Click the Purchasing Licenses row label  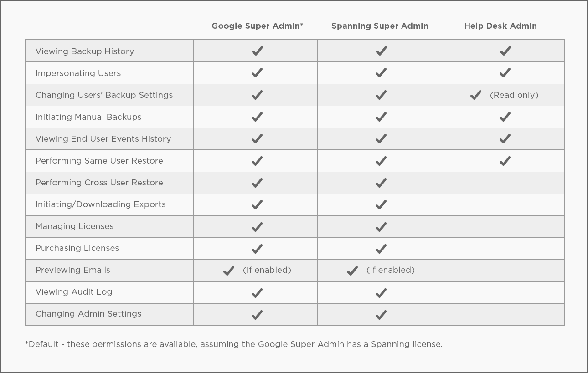point(77,248)
